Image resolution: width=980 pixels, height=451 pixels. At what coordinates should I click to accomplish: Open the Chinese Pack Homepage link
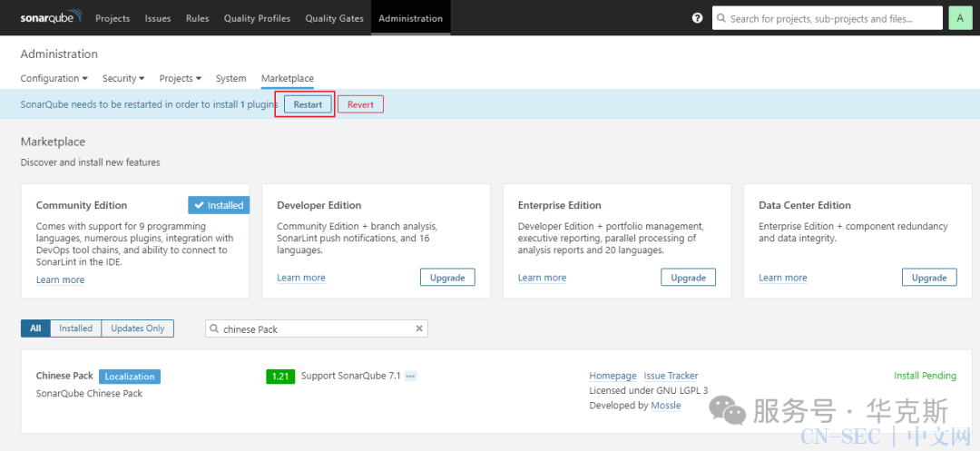(x=612, y=376)
